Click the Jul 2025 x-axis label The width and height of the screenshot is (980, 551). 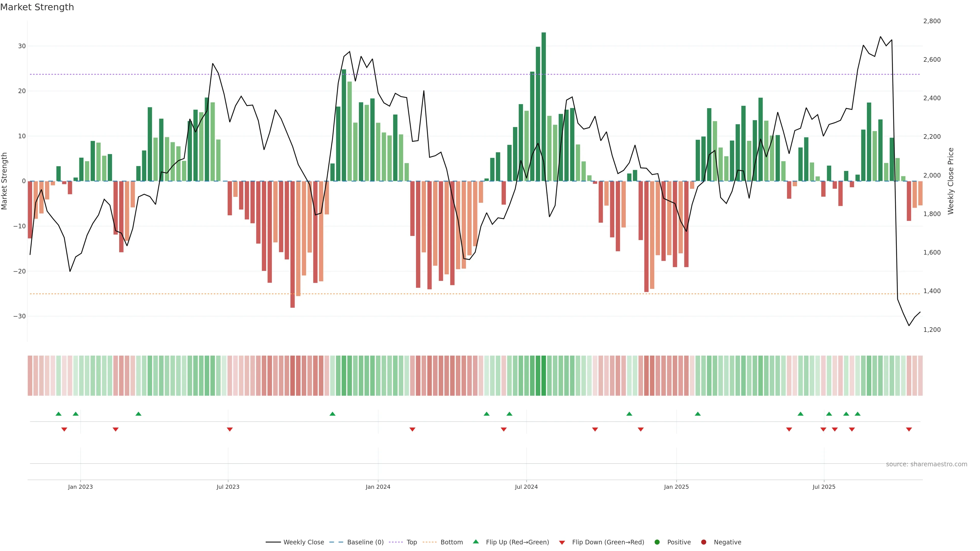pos(824,487)
